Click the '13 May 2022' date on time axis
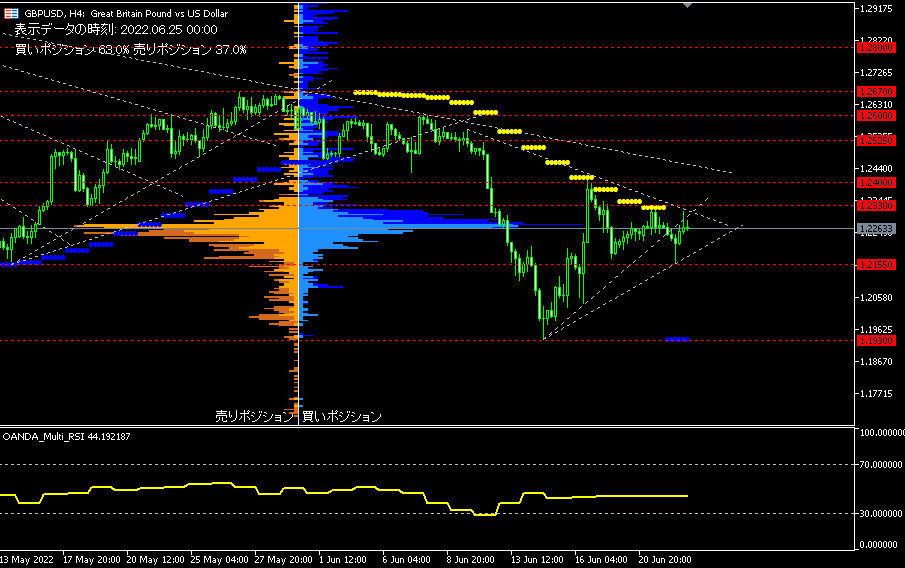Viewport: 905px width, 568px height. (27, 559)
